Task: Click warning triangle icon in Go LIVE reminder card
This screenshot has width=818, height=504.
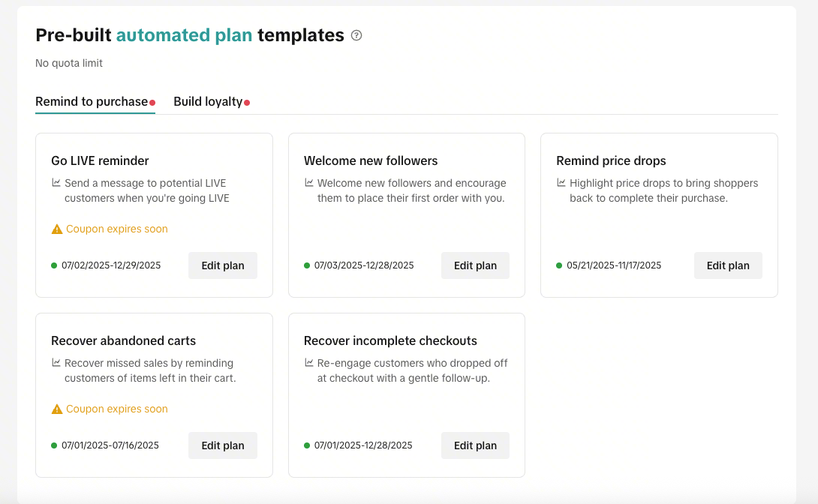Action: click(x=57, y=229)
